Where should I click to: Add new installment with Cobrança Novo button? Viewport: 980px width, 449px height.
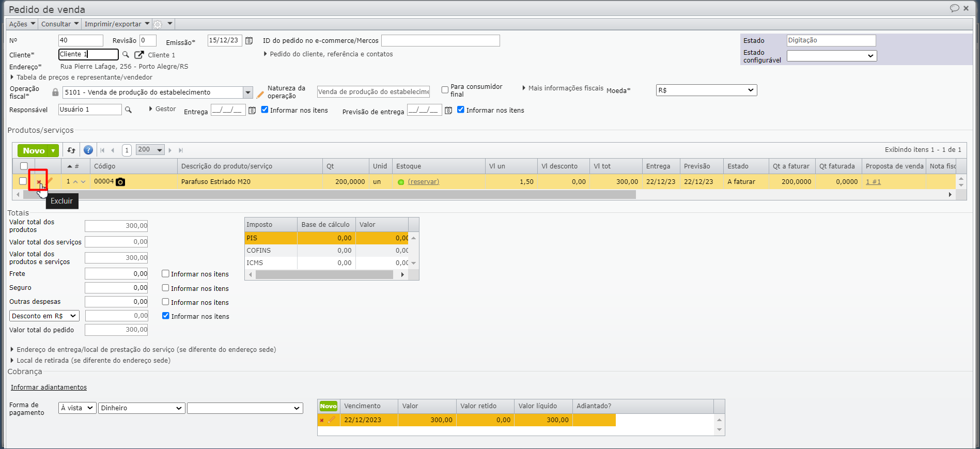pos(328,406)
